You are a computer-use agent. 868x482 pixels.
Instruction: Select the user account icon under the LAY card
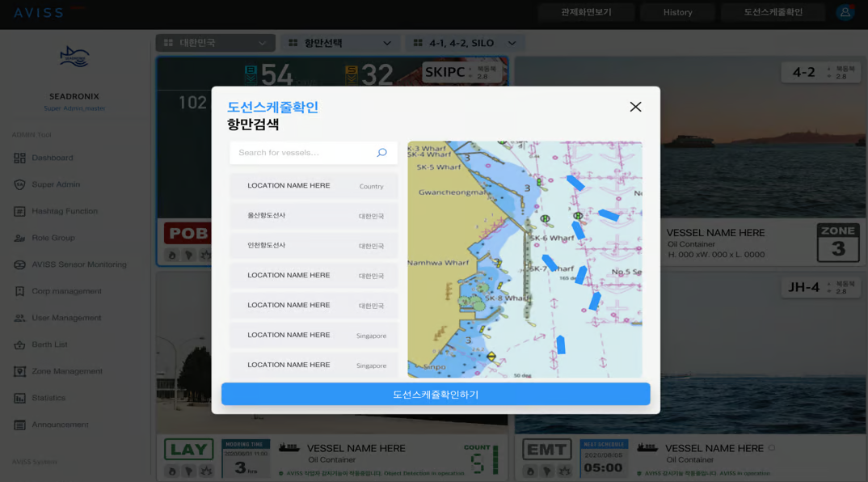pyautogui.click(x=171, y=469)
